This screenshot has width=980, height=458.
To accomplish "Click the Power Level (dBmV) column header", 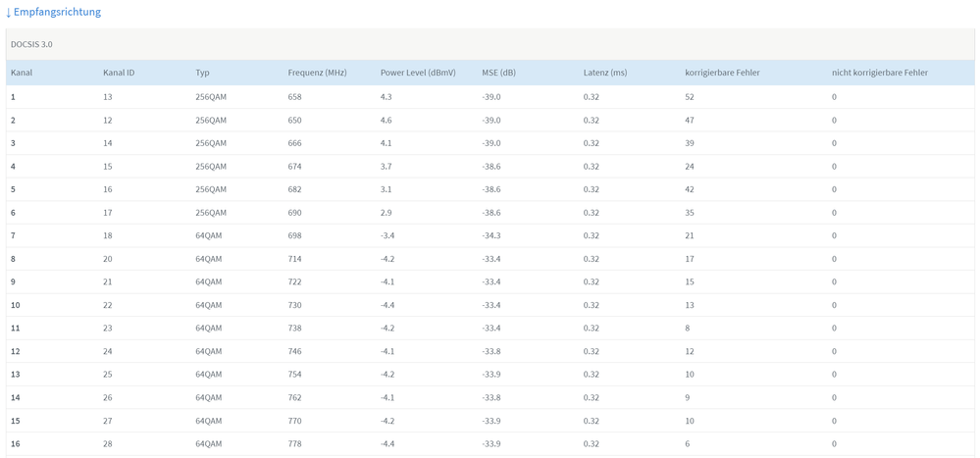I will (418, 73).
